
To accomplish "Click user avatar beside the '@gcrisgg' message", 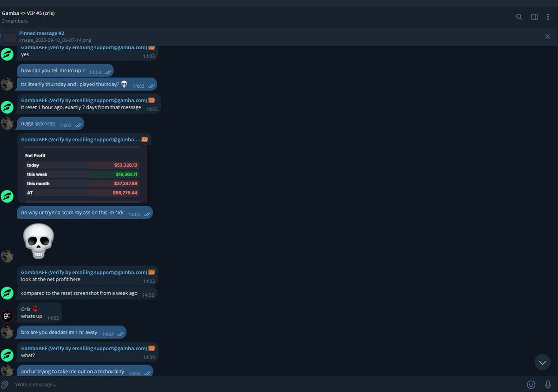I will pyautogui.click(x=7, y=124).
